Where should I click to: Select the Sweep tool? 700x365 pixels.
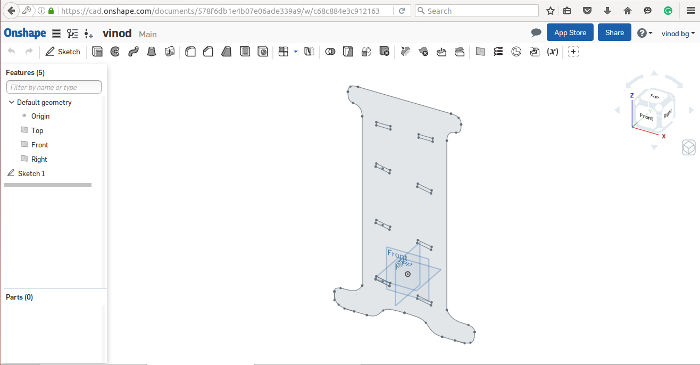pyautogui.click(x=133, y=52)
